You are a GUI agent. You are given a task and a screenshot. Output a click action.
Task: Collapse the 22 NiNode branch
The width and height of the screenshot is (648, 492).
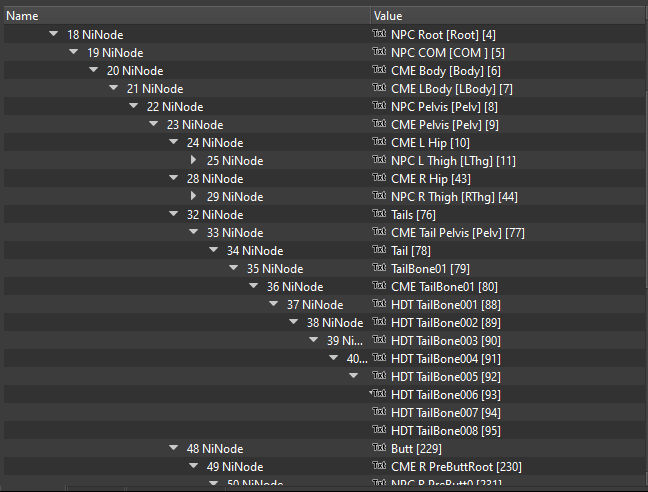(x=133, y=106)
